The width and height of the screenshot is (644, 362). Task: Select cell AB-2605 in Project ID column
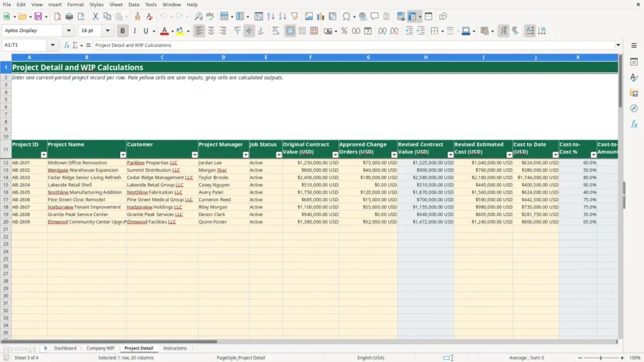tap(29, 192)
